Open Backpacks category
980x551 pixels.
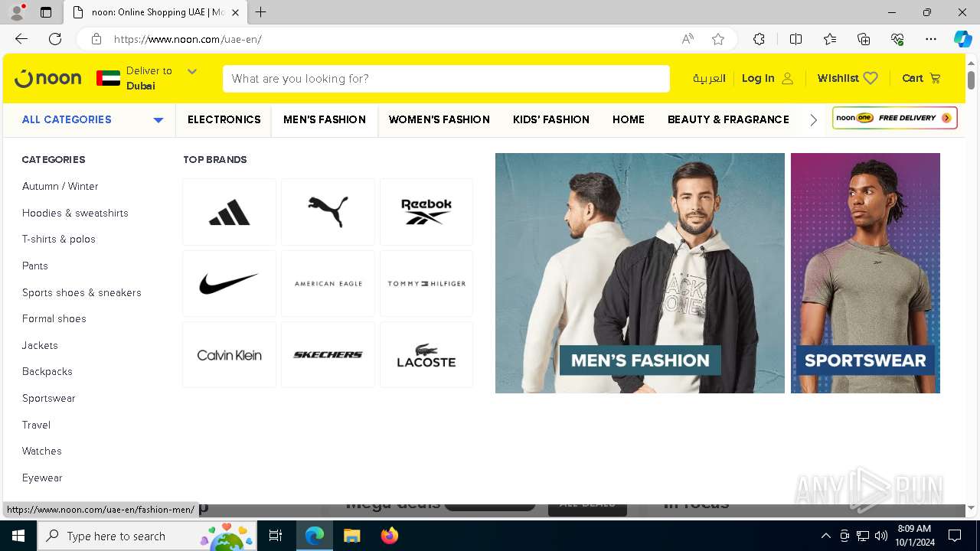(47, 372)
